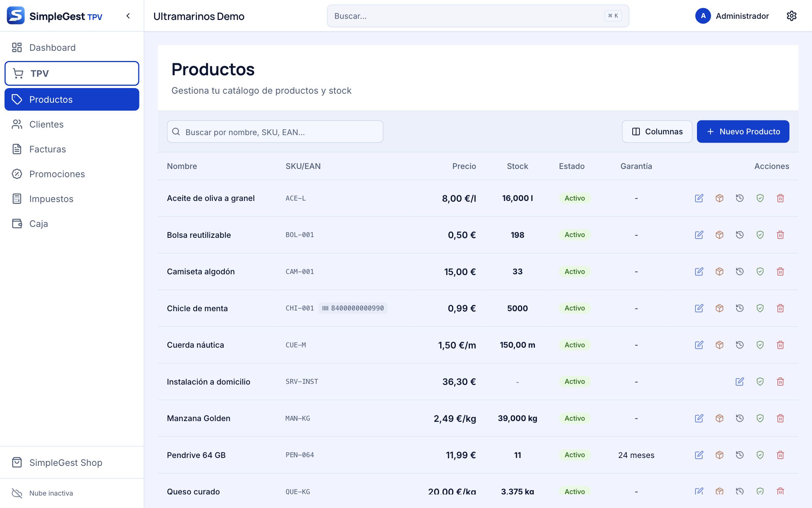Focus the global Buscar search bar
The height and width of the screenshot is (508, 812).
478,16
